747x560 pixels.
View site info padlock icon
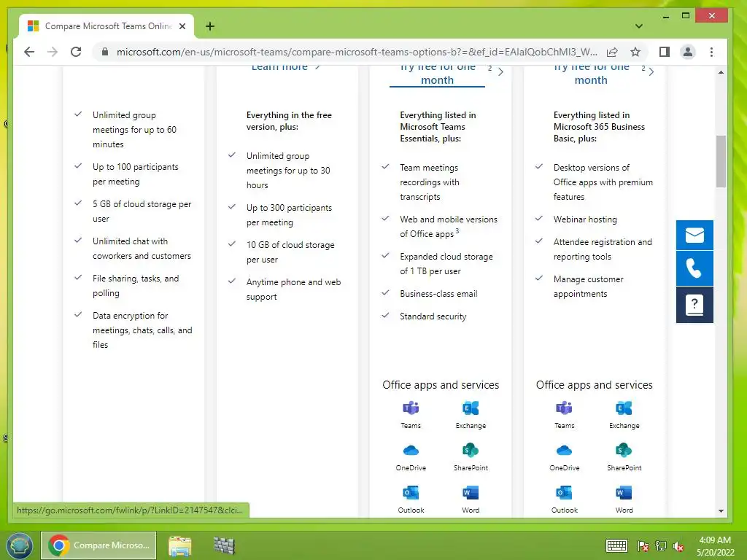pyautogui.click(x=105, y=52)
